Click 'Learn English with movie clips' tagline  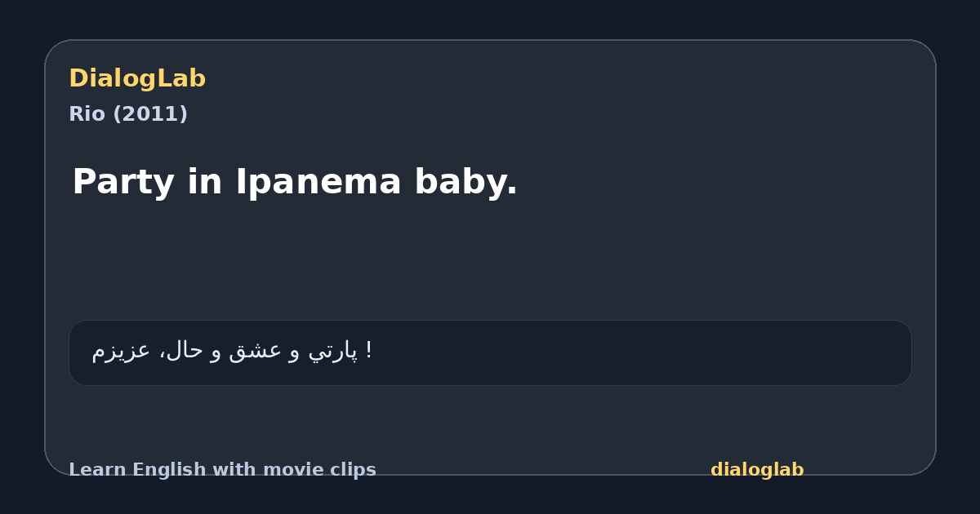coord(222,470)
